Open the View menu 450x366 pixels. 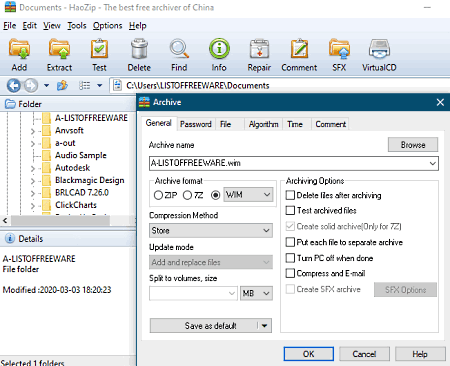click(52, 26)
